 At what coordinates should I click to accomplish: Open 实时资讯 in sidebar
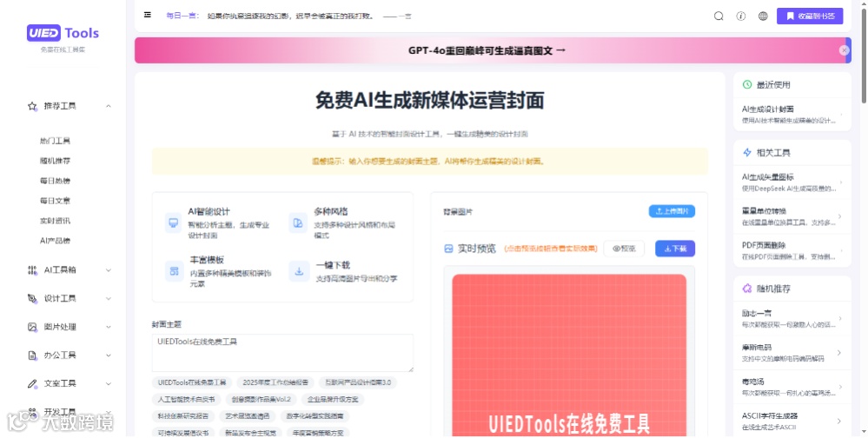coord(55,221)
